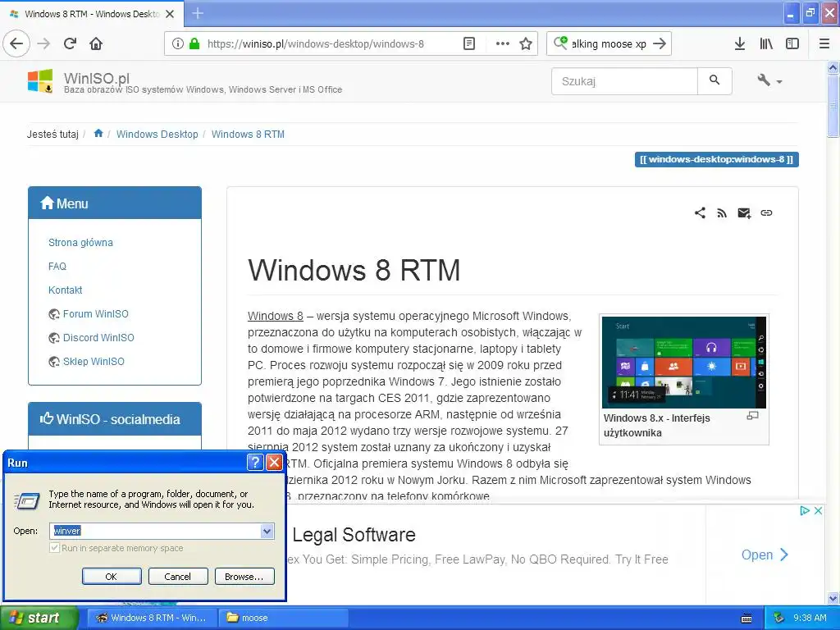Click the WinISO - socialmedia panel header
This screenshot has height=630, width=840.
[x=115, y=419]
